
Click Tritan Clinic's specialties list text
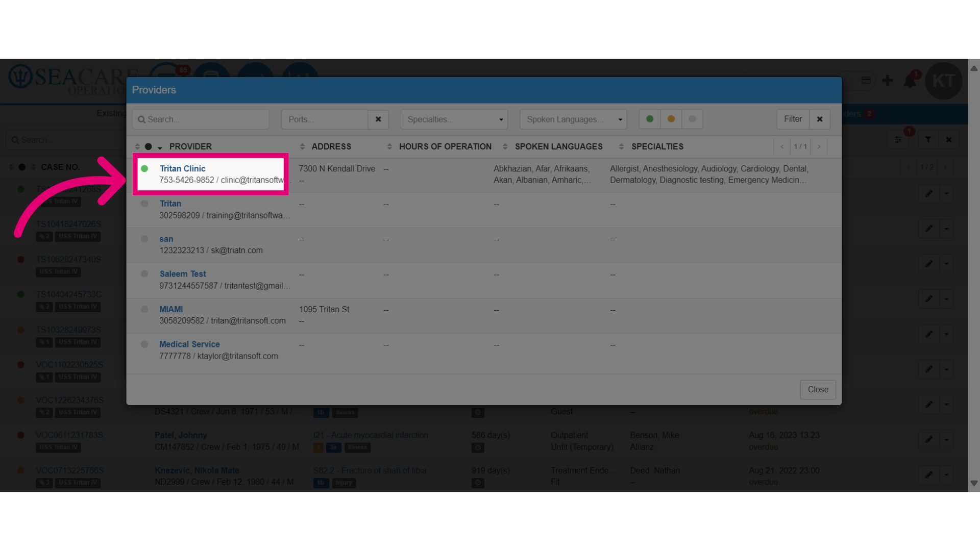click(709, 174)
